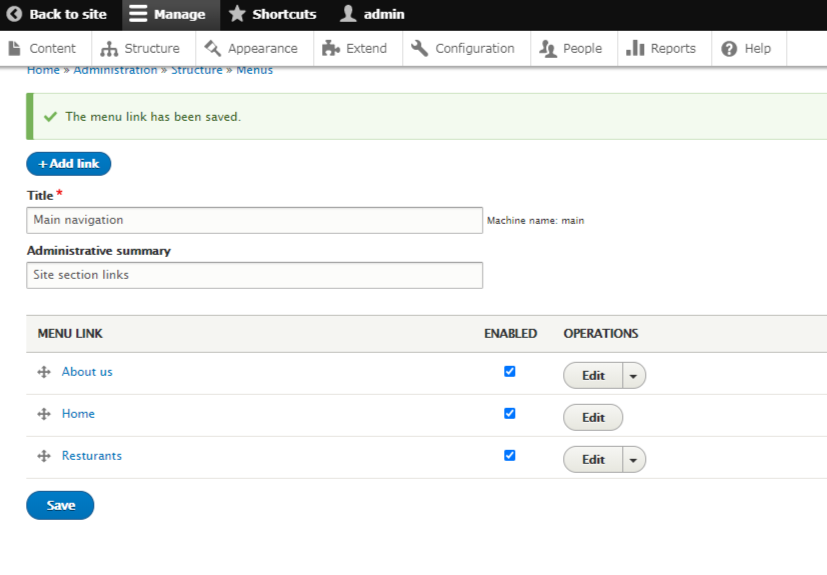Toggle the Manage toolbar menu
Screen dimensions: 827x575
[167, 15]
